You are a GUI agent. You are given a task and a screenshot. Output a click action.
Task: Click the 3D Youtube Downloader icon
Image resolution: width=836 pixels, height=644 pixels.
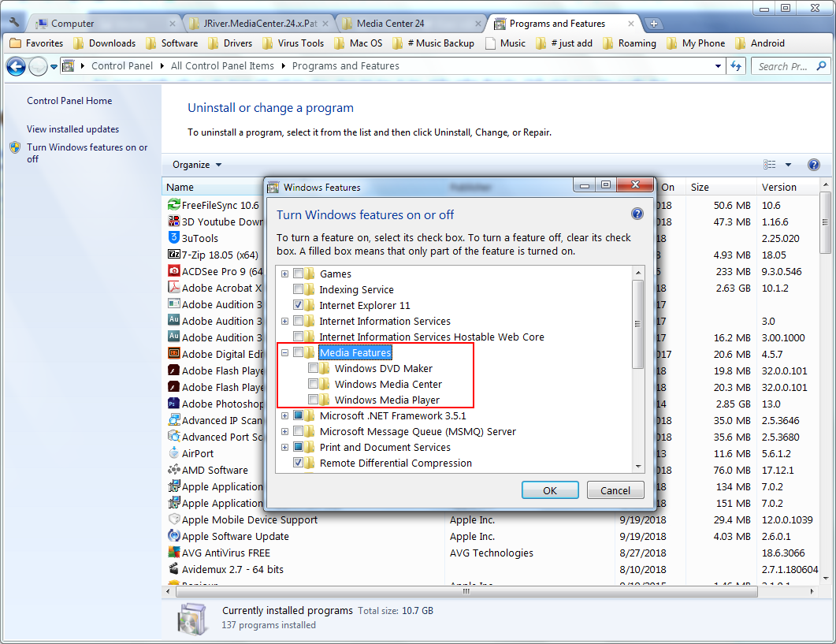pos(174,221)
